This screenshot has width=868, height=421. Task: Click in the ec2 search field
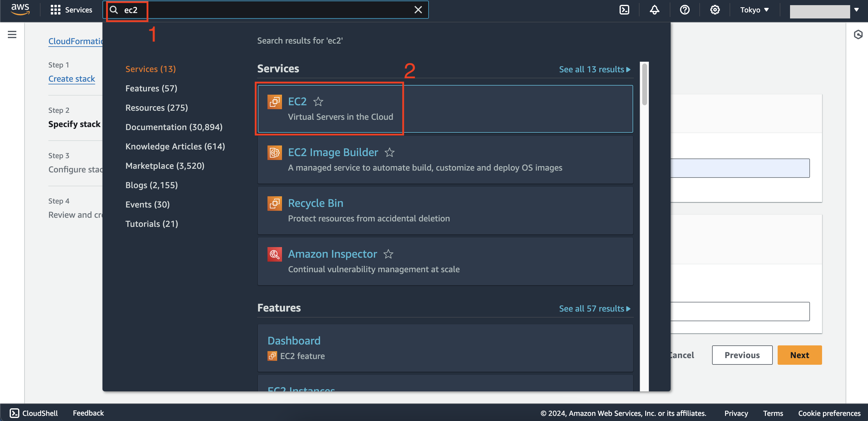pos(266,10)
